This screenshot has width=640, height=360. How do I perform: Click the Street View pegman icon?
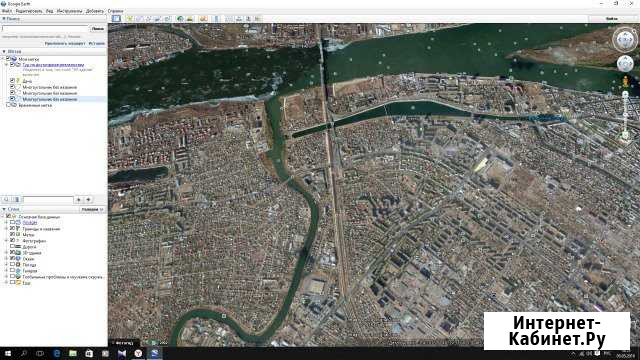(625, 82)
